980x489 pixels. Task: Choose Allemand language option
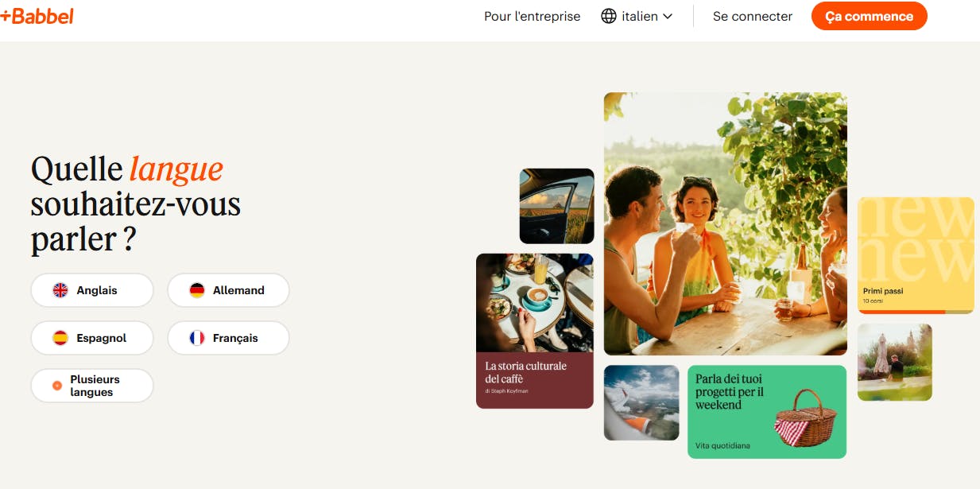[228, 290]
